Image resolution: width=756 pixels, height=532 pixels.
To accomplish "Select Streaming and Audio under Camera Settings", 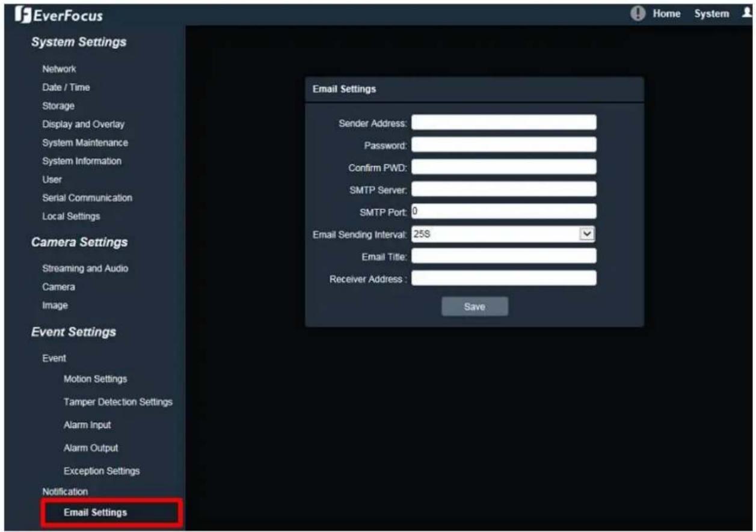I will click(x=85, y=268).
